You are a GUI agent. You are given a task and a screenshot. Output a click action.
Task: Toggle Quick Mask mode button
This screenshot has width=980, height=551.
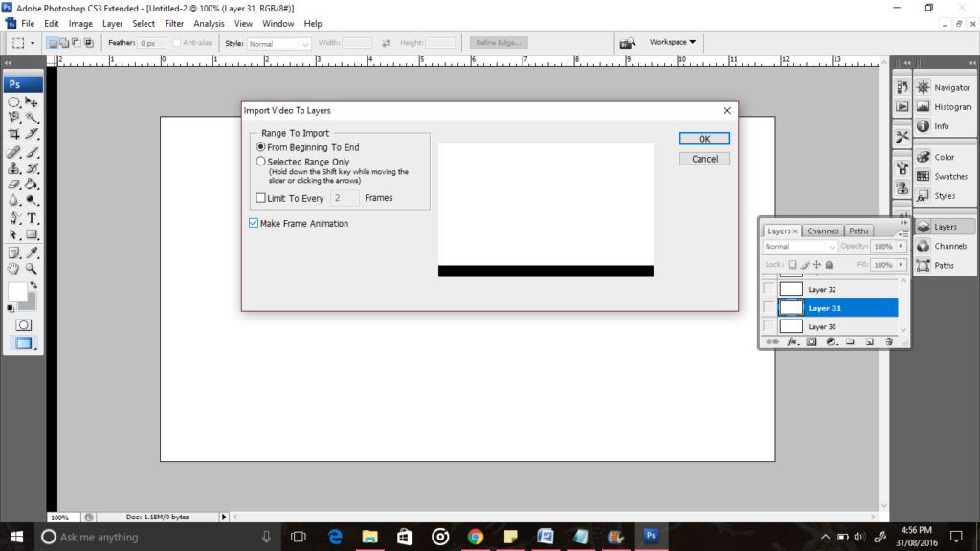point(24,325)
